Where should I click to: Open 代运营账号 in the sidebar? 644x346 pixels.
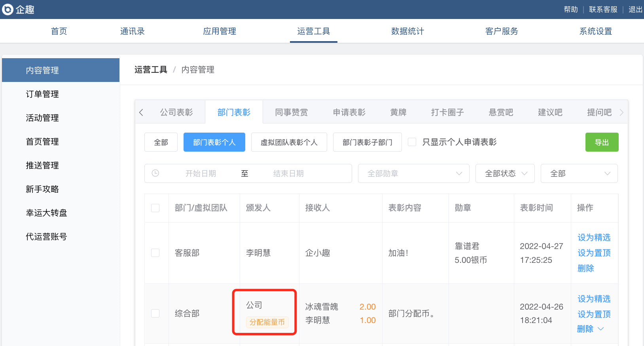(61, 236)
